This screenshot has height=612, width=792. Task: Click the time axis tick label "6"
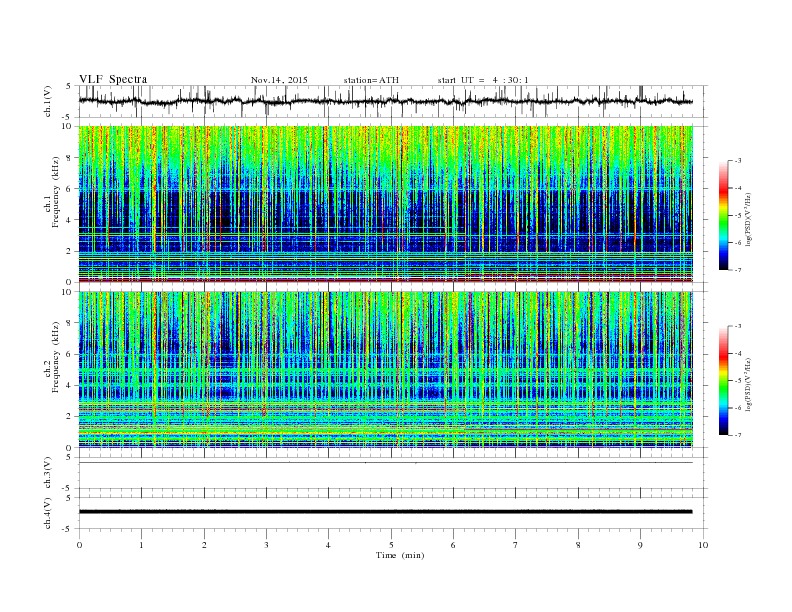coord(454,545)
